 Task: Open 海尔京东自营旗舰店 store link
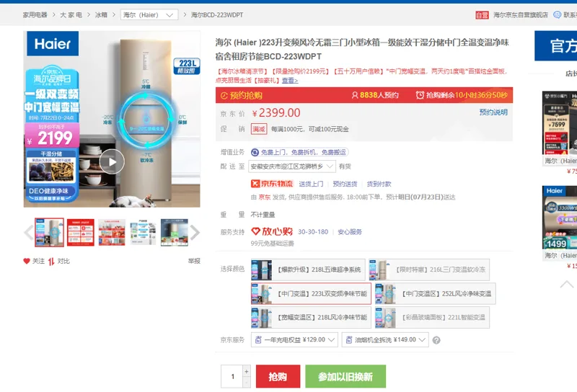point(520,14)
